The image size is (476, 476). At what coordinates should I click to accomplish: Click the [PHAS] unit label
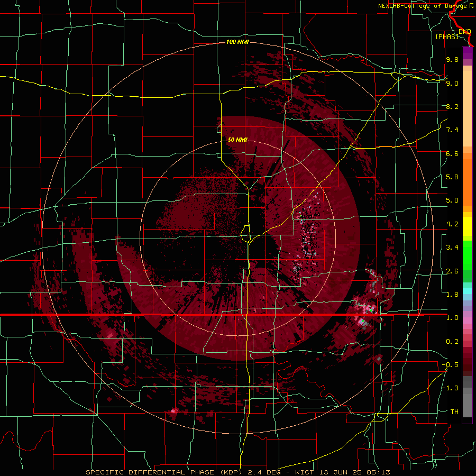click(447, 36)
